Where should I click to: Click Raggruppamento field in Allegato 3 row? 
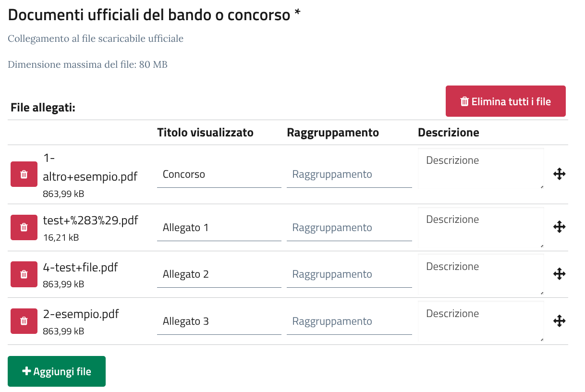pyautogui.click(x=349, y=321)
